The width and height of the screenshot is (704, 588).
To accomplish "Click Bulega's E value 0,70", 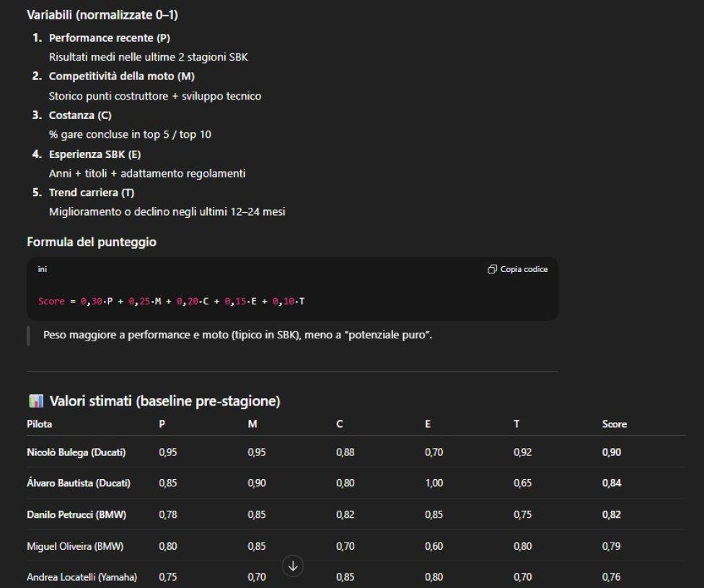I will tap(434, 452).
